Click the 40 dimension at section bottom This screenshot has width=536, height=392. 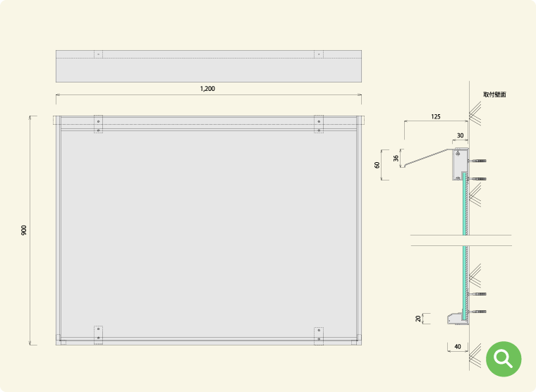tap(458, 347)
